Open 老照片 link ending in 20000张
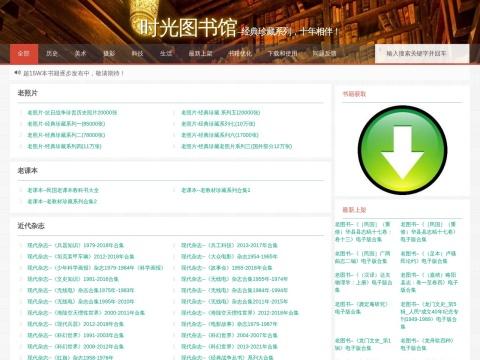The width and height of the screenshot is (480, 360). [72, 113]
